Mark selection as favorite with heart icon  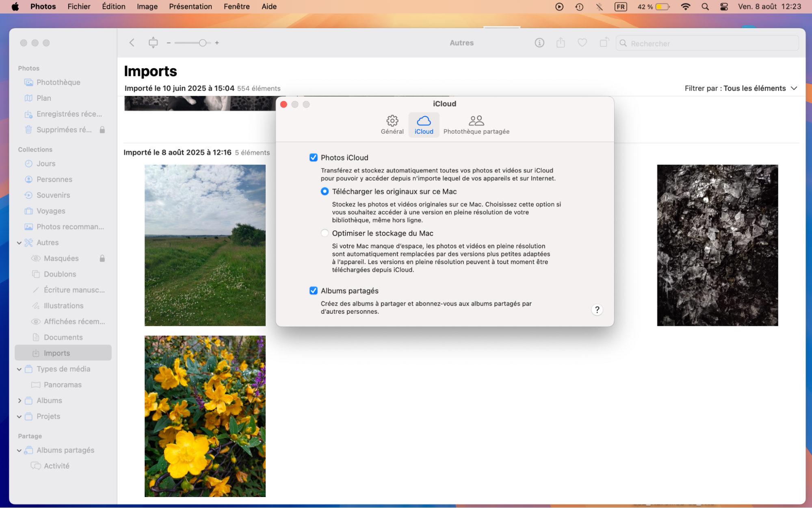(582, 43)
